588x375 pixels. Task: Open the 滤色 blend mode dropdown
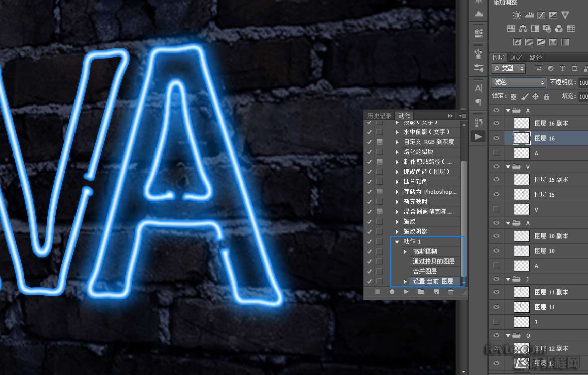click(x=518, y=82)
